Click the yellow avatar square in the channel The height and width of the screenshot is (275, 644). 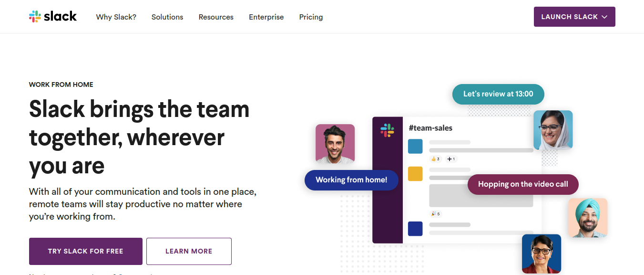tap(415, 174)
